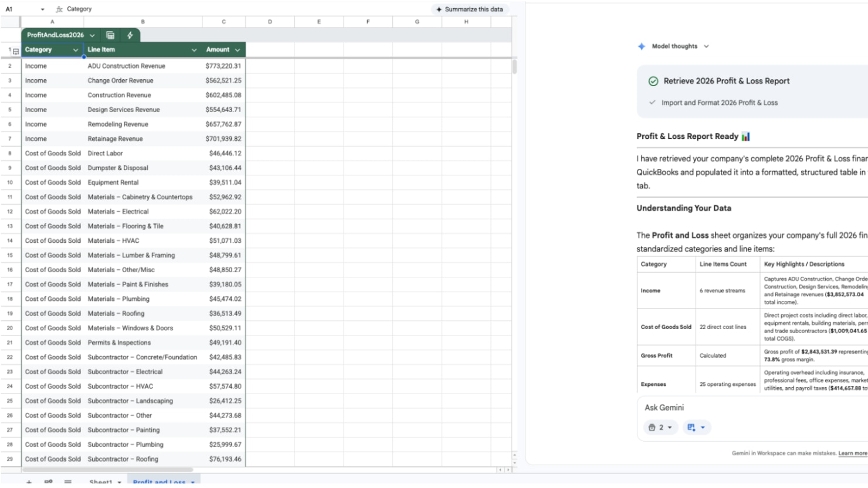Click the Gemini sparkle icon near Model thoughts
868x488 pixels.
(642, 46)
